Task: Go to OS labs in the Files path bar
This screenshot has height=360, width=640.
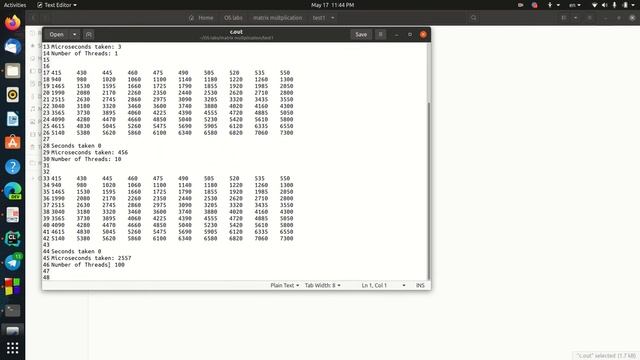Action: 233,18
